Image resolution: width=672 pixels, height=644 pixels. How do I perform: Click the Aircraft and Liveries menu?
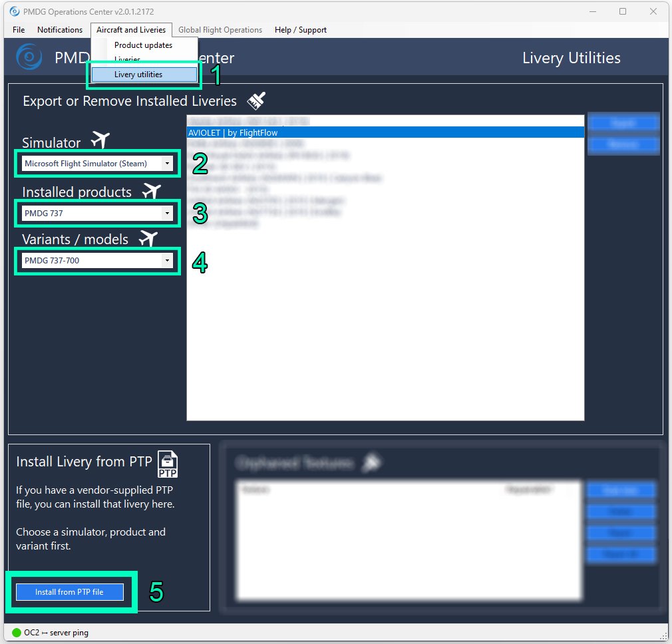click(x=131, y=30)
